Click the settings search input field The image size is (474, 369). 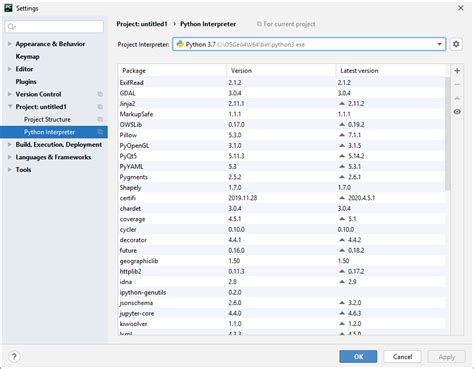click(54, 26)
